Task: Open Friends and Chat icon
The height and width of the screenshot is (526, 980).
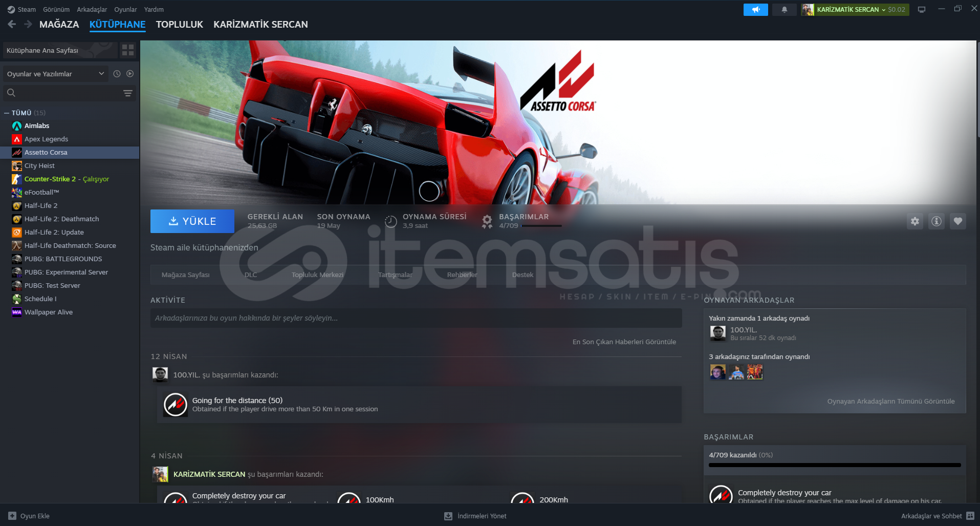Action: click(x=970, y=516)
